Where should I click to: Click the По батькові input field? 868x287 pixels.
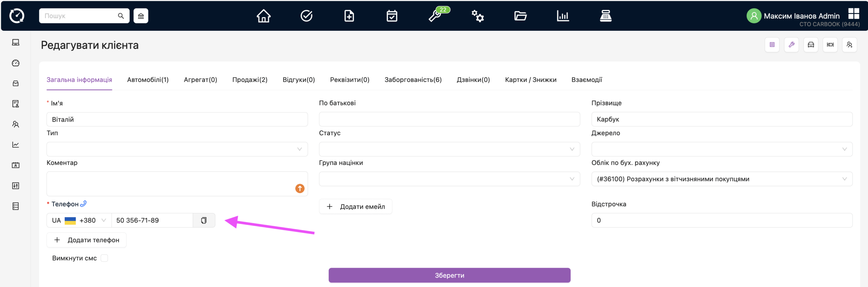[449, 119]
